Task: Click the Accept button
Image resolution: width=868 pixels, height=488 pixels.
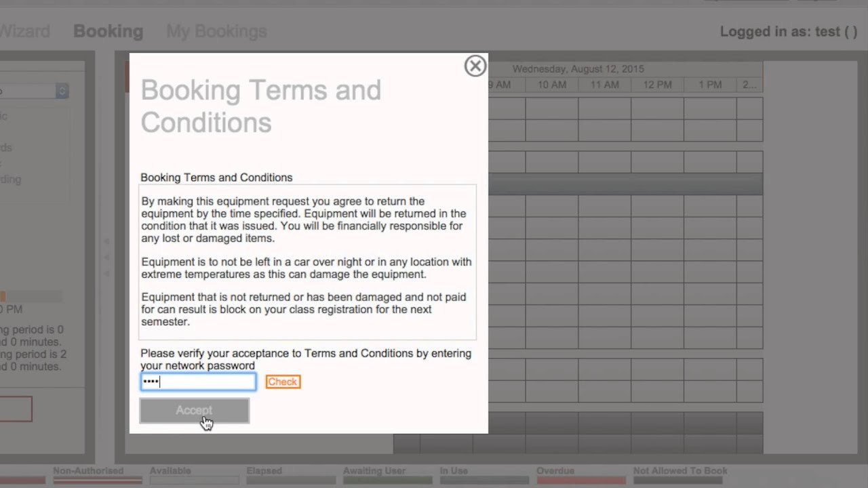Action: [194, 411]
